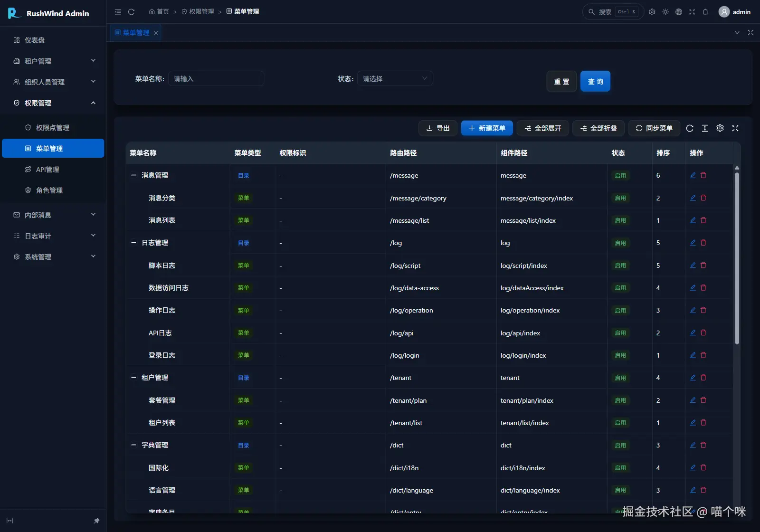The image size is (760, 532).
Task: Open the tabs dropdown chevron
Action: pos(737,32)
